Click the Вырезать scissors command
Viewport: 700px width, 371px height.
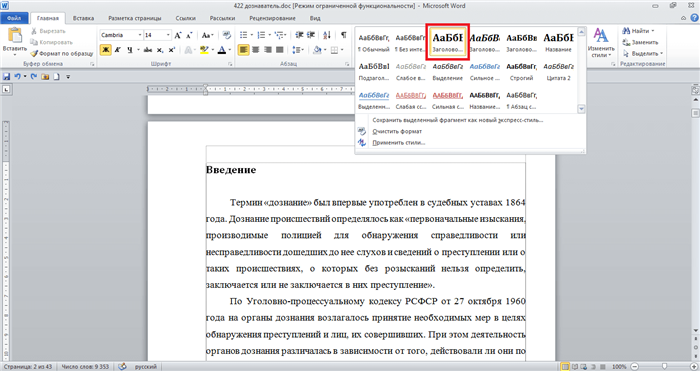click(48, 31)
